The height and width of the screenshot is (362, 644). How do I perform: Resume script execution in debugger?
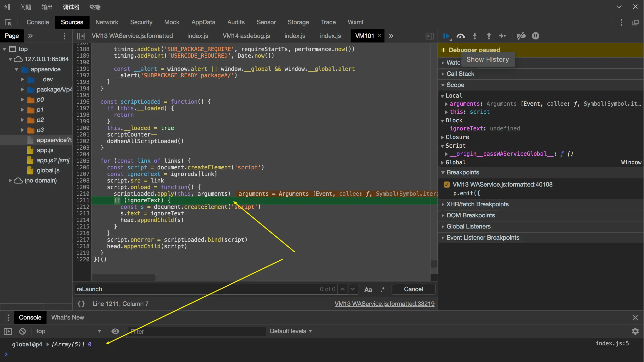446,36
